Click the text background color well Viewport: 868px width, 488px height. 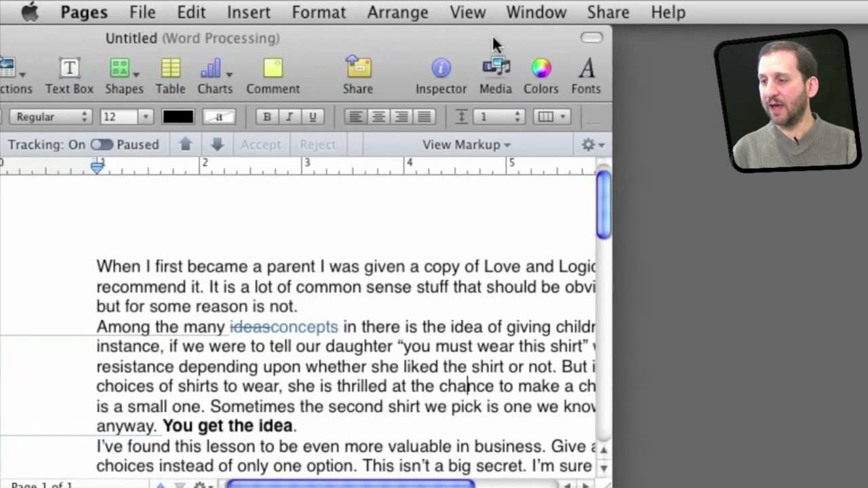pyautogui.click(x=219, y=117)
